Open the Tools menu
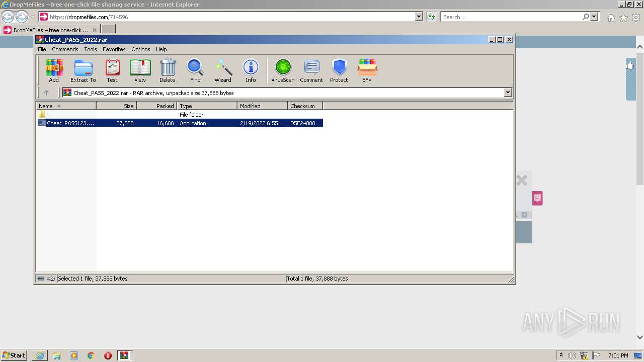This screenshot has width=644, height=362. [91, 49]
